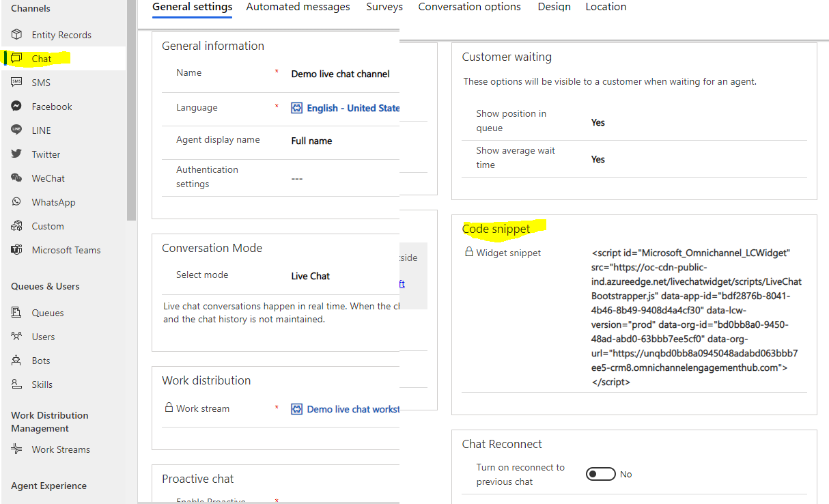Viewport: 829px width, 504px height.
Task: Switch to the Design tab
Action: (x=554, y=7)
